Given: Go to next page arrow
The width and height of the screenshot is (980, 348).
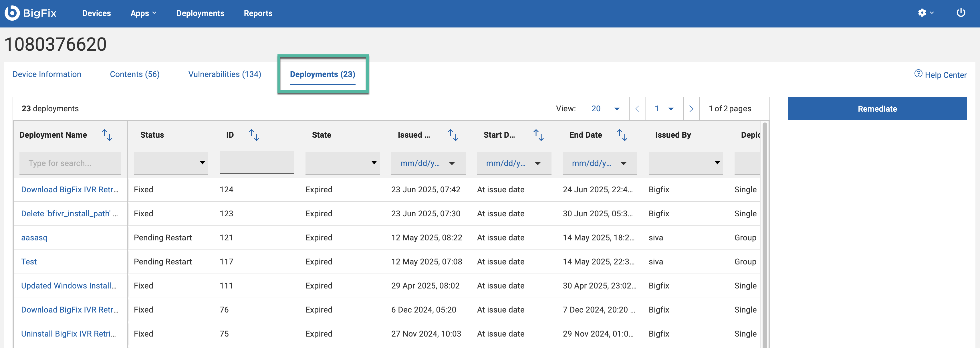Looking at the screenshot, I should 691,109.
